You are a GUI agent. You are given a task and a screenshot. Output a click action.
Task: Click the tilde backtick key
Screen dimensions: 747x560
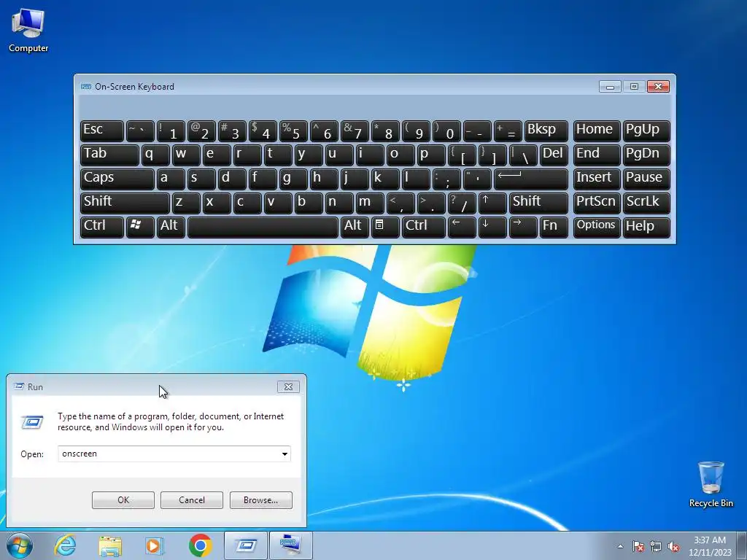140,131
